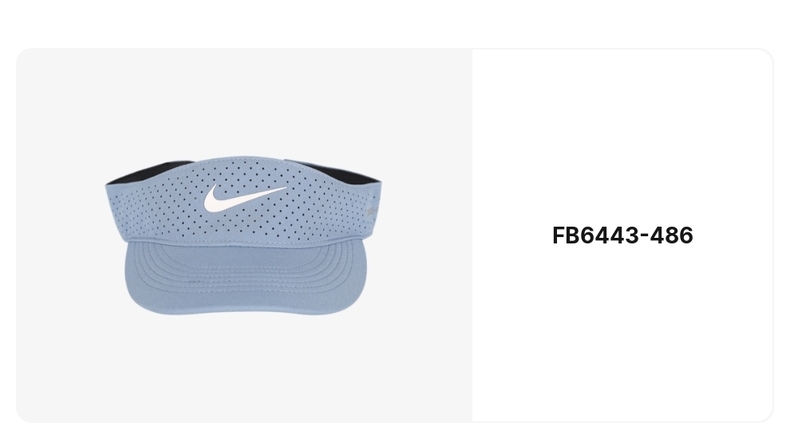Click the gray background below the visor brim
790x423 pixels.
click(x=244, y=368)
